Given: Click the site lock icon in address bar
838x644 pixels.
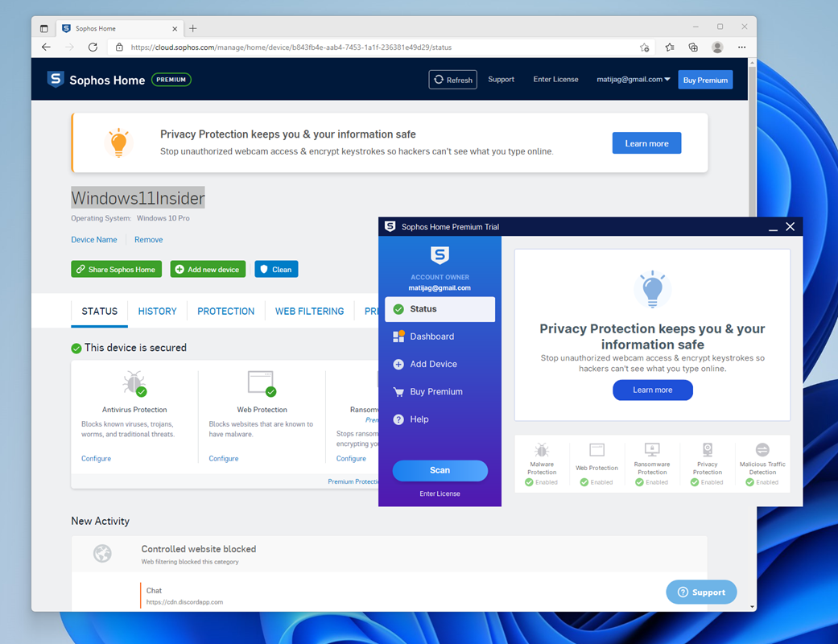Looking at the screenshot, I should pyautogui.click(x=119, y=47).
